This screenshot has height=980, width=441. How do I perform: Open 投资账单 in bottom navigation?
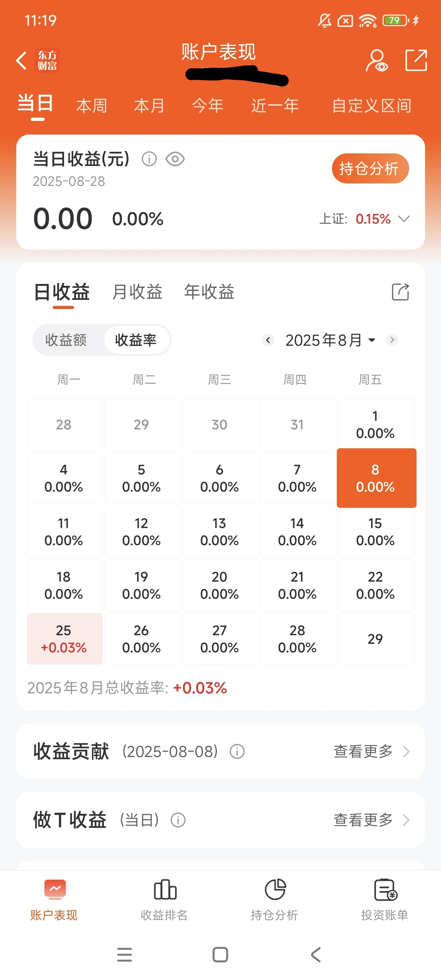click(385, 900)
